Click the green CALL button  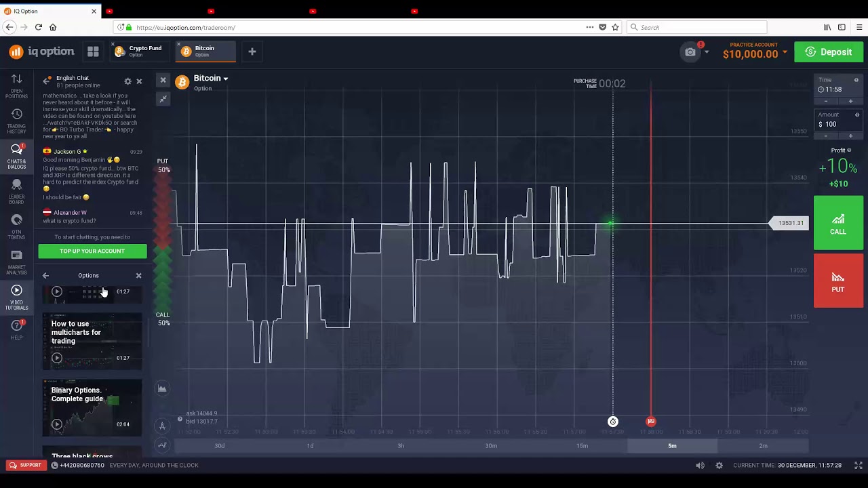(x=838, y=223)
